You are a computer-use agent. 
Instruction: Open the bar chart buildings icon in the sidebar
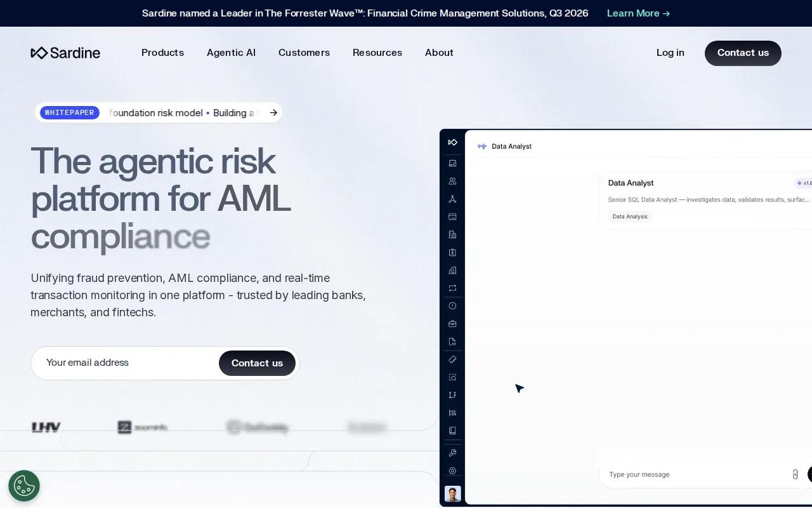click(452, 270)
